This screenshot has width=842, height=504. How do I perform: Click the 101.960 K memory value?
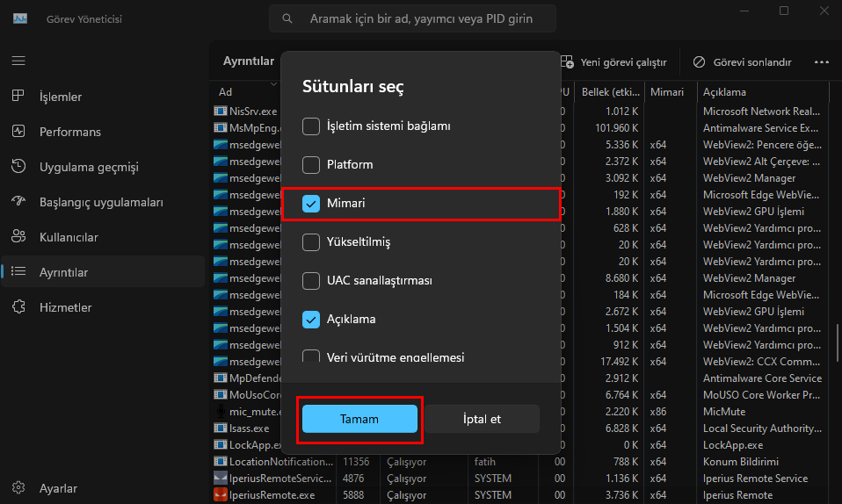click(616, 127)
